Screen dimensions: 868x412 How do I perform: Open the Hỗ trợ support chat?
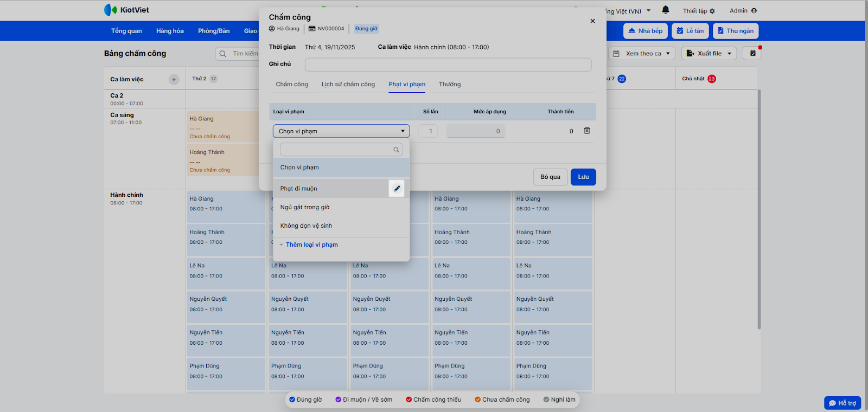[843, 403]
